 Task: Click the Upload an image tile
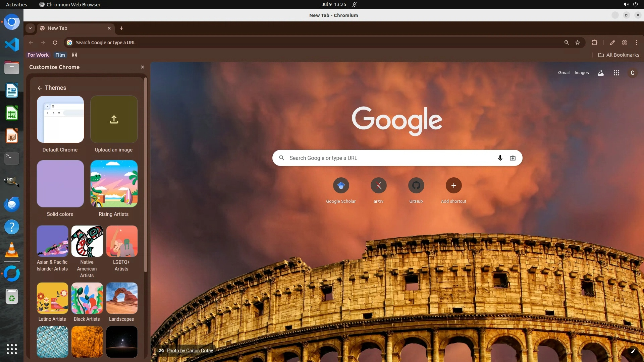[x=114, y=119]
